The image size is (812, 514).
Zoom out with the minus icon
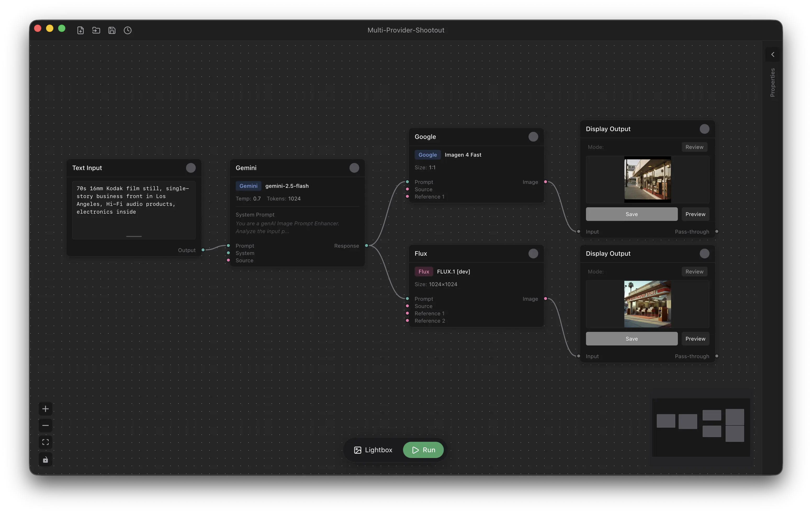click(46, 425)
